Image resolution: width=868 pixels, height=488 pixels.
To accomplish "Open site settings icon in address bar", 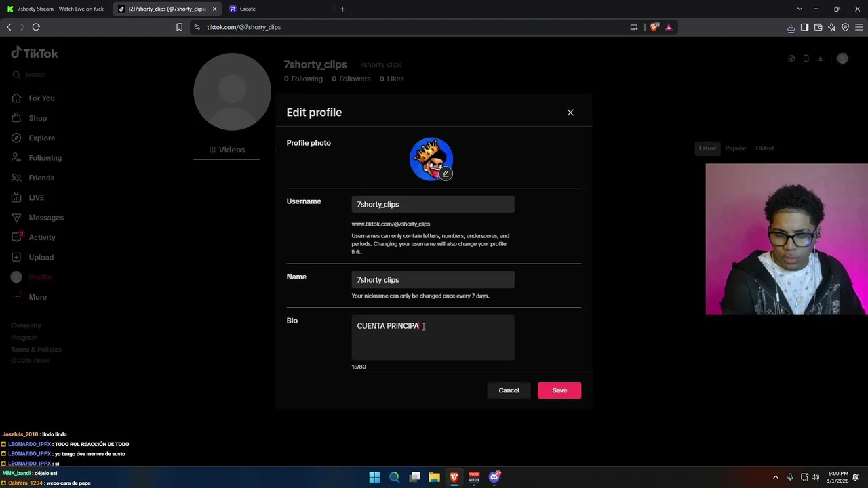I will (197, 27).
